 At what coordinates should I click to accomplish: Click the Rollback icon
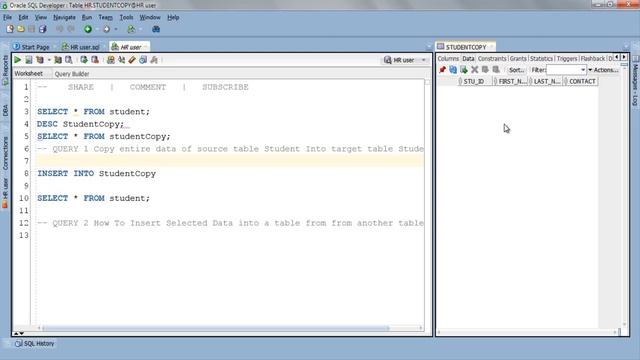click(x=95, y=60)
